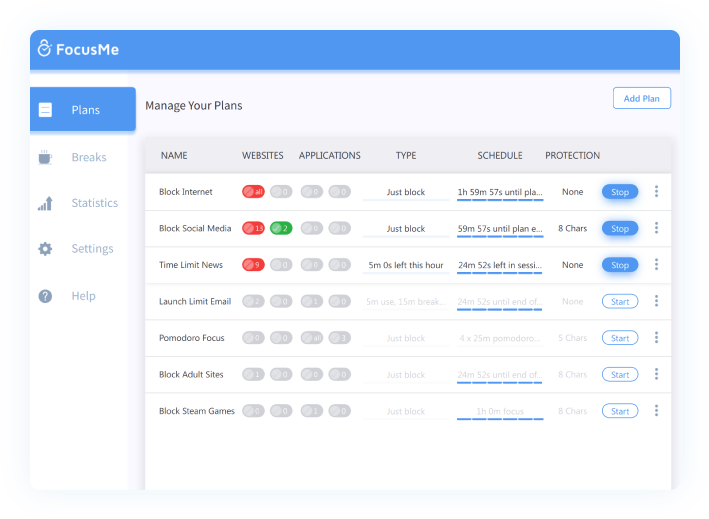Click schedule progress bar of Block Steam Games
This screenshot has width=709, height=519.
click(x=500, y=419)
